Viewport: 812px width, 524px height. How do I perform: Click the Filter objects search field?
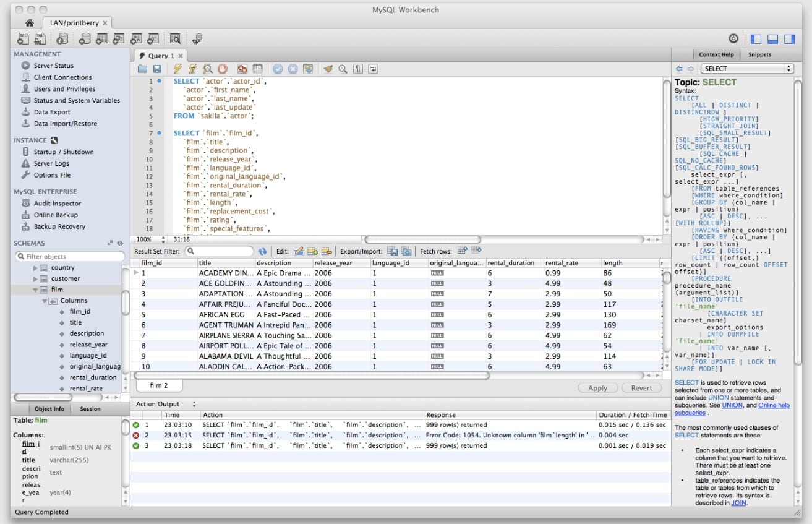pos(70,256)
